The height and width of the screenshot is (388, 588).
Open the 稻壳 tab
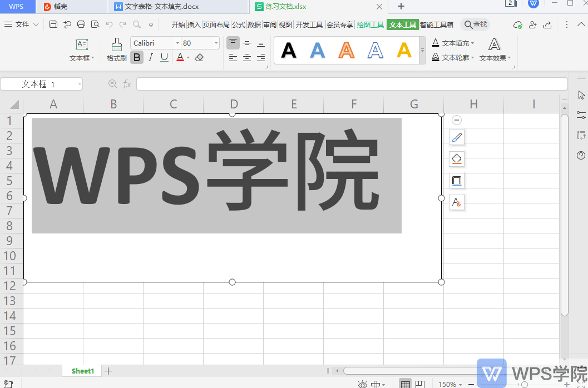[71, 6]
